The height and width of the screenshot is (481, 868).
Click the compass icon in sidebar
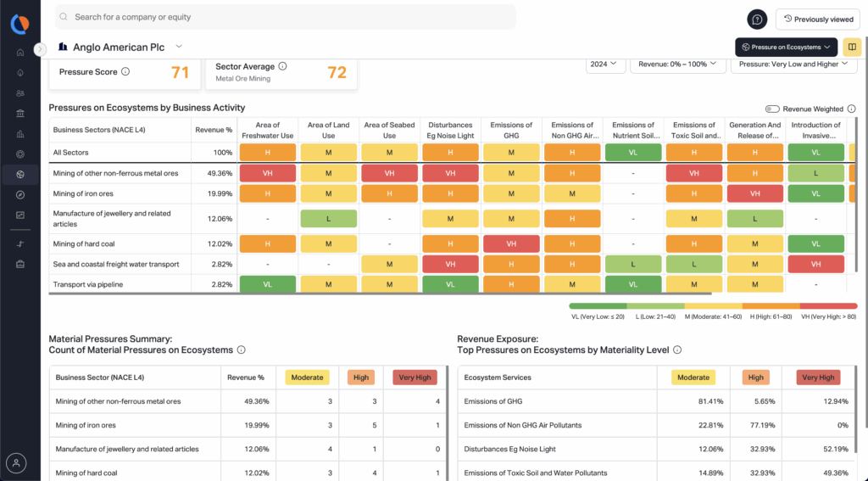pyautogui.click(x=19, y=195)
